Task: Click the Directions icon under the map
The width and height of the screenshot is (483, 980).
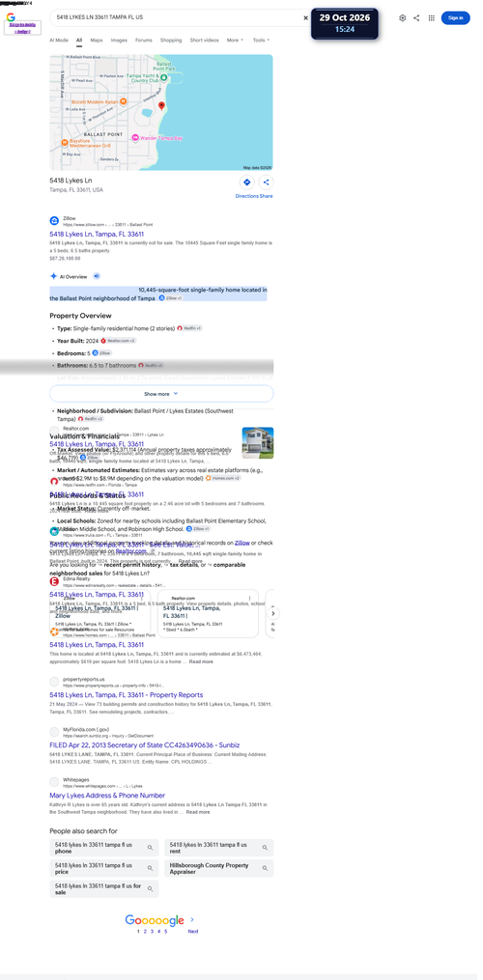Action: (x=246, y=182)
